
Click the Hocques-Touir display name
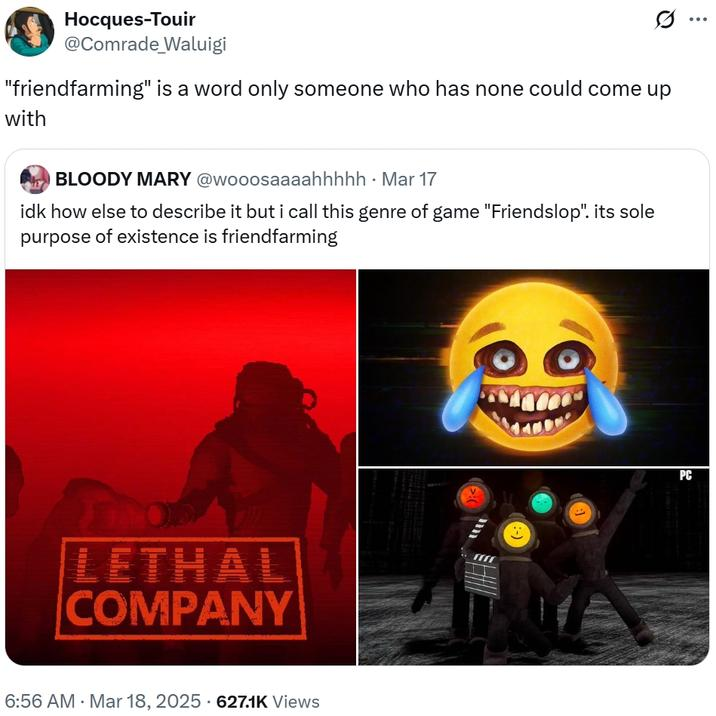[130, 19]
